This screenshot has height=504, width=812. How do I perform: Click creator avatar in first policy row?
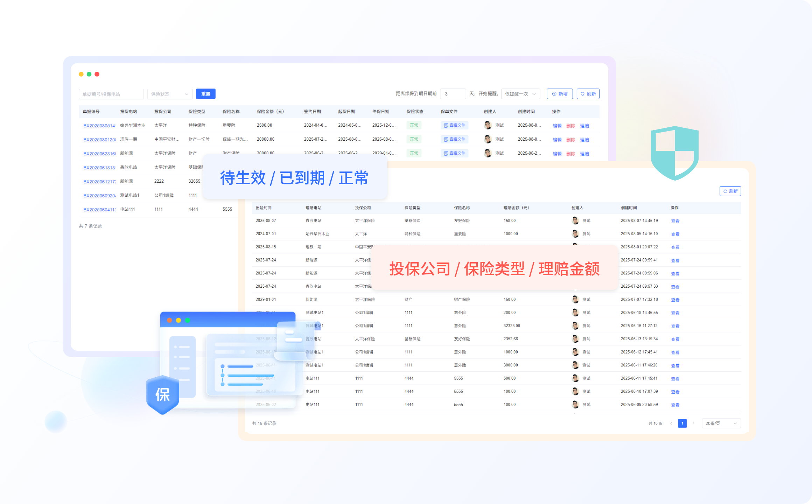(488, 125)
